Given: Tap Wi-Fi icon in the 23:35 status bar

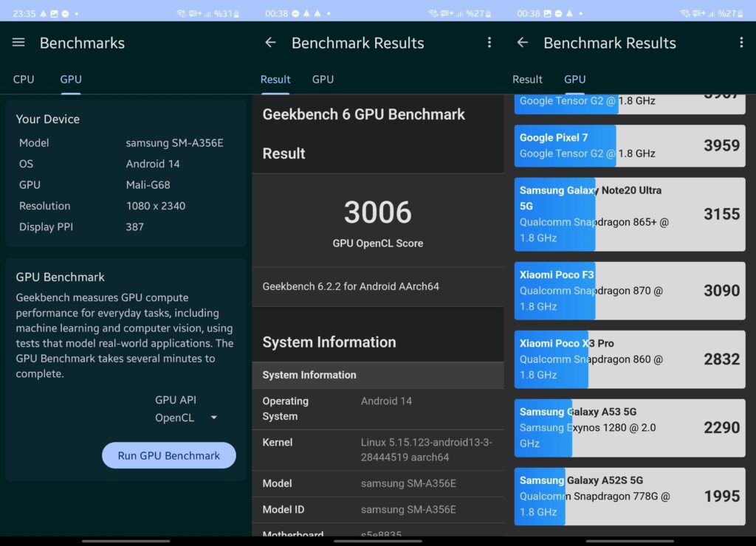Looking at the screenshot, I should click(x=182, y=13).
